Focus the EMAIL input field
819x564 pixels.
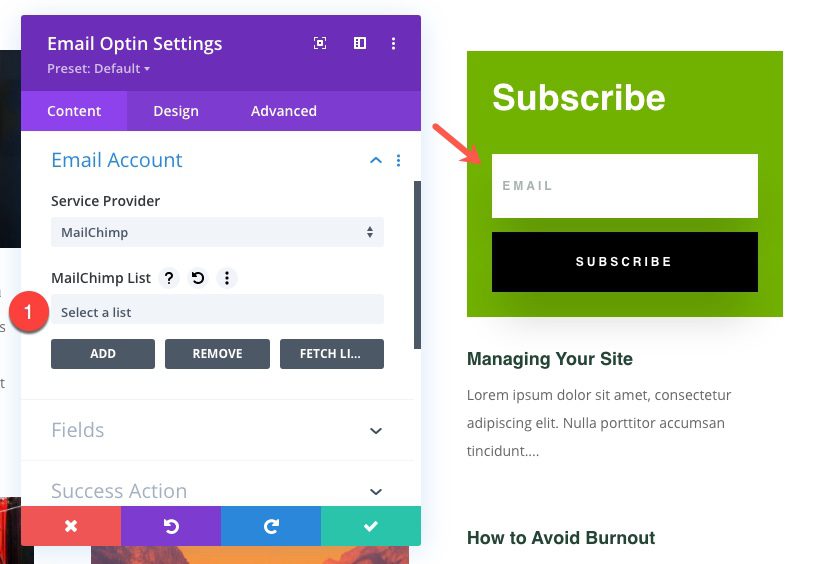pyautogui.click(x=625, y=186)
